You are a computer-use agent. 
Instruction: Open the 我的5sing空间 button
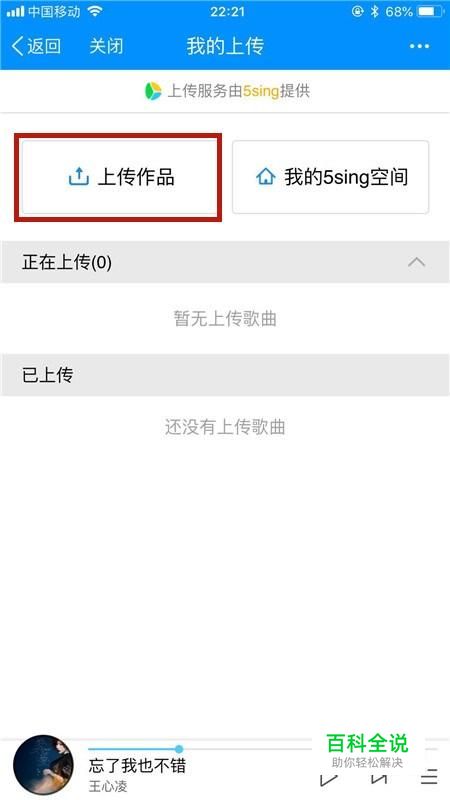[331, 177]
